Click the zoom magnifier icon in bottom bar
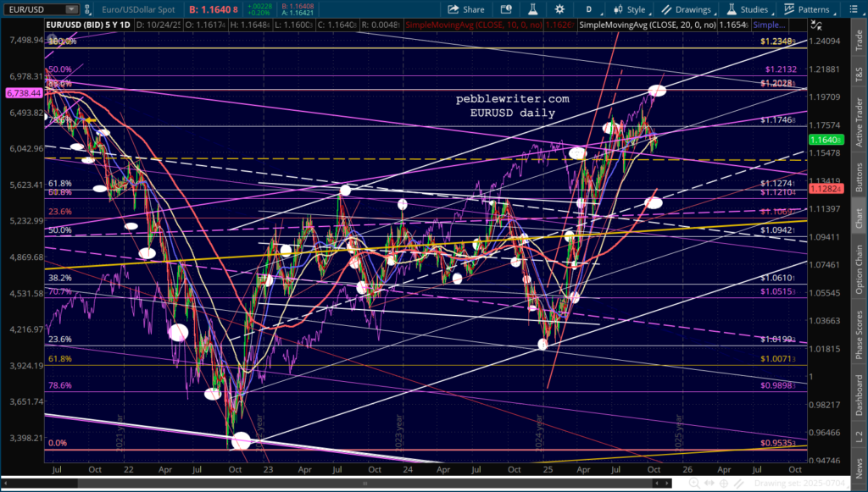Screen dimensions: 868x492 pos(694,484)
